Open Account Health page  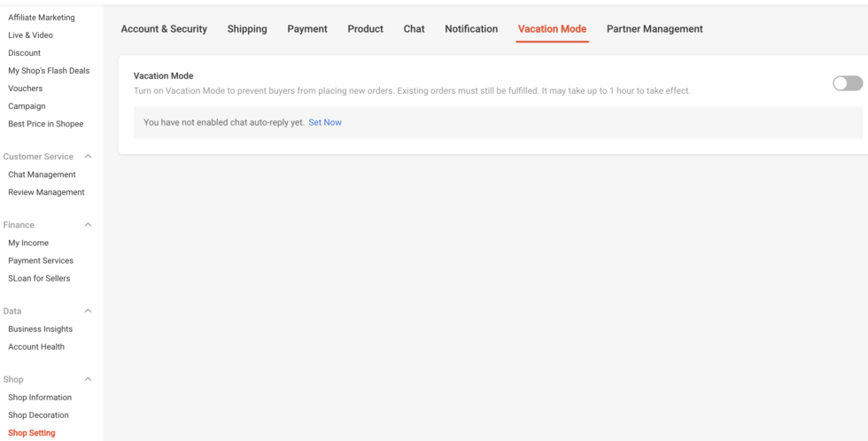click(x=36, y=346)
